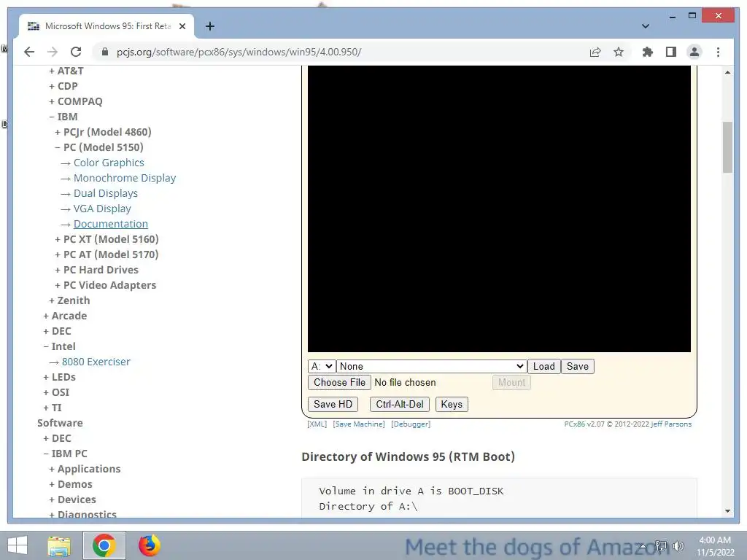The image size is (747, 560).
Task: Open the Dual Displays link
Action: (106, 192)
